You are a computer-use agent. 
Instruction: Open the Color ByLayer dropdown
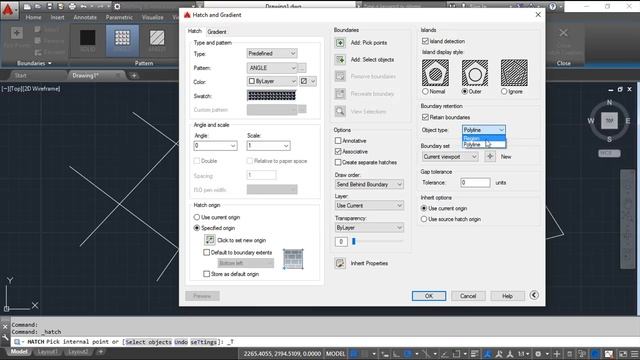pos(272,81)
